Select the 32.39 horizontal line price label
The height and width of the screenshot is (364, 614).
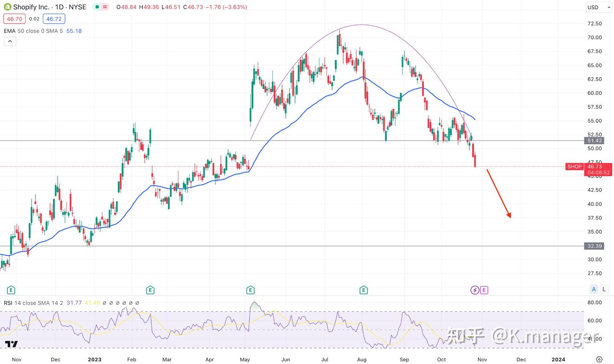594,246
